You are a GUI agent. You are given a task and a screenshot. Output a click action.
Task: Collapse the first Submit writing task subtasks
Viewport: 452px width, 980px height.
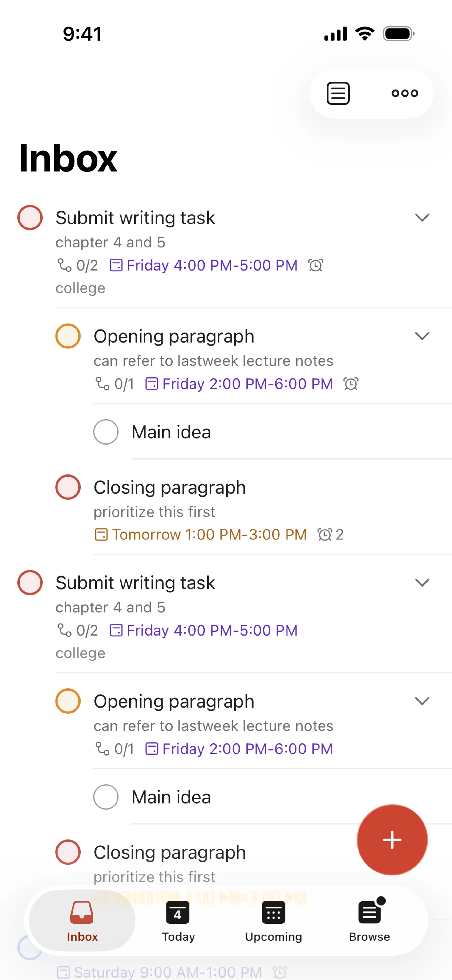[x=422, y=218]
